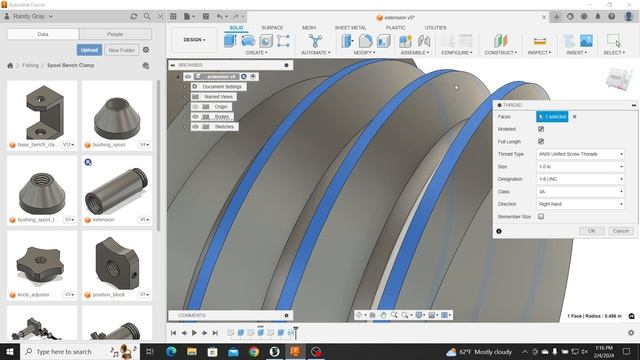Switch to the SURFACE tab

point(272,28)
